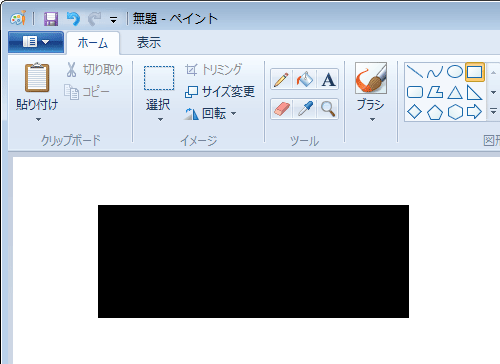Select the dashed rectangle selection tool
The image size is (500, 364).
pyautogui.click(x=159, y=78)
